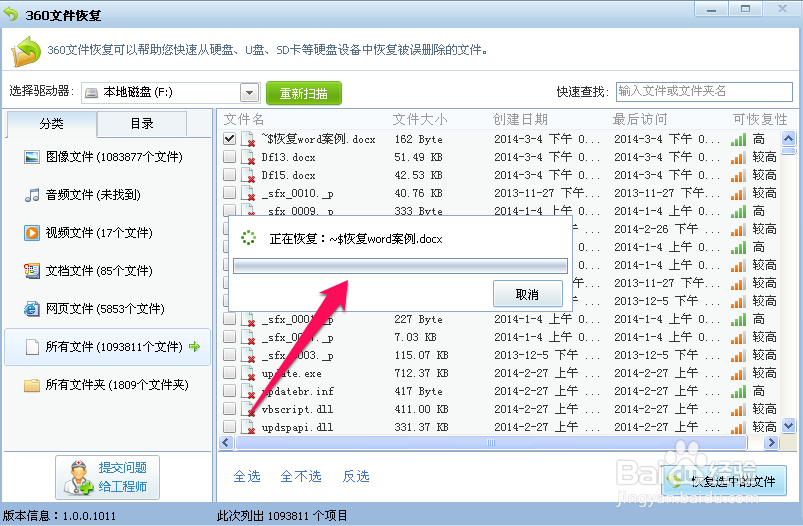Click the horizontal scrollbar thumb of file list
The width and height of the screenshot is (803, 526).
click(491, 443)
